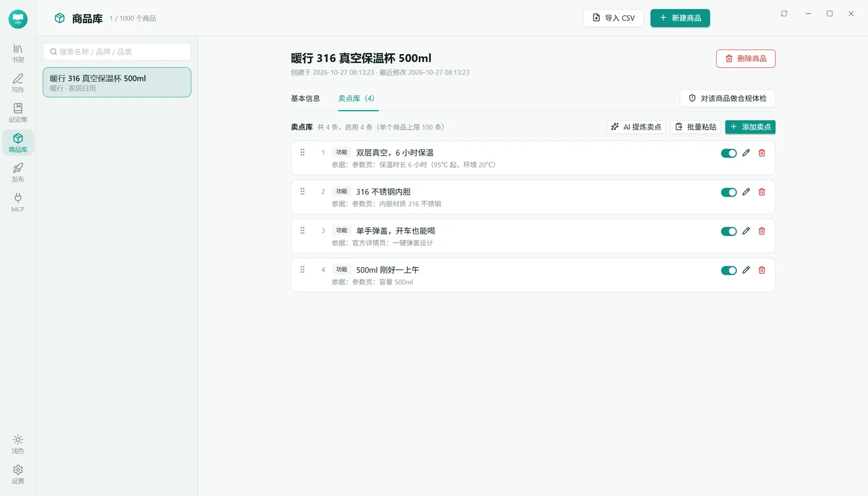This screenshot has width=868, height=496.
Task: Open the 写作 writing sidebar icon
Action: [x=18, y=83]
